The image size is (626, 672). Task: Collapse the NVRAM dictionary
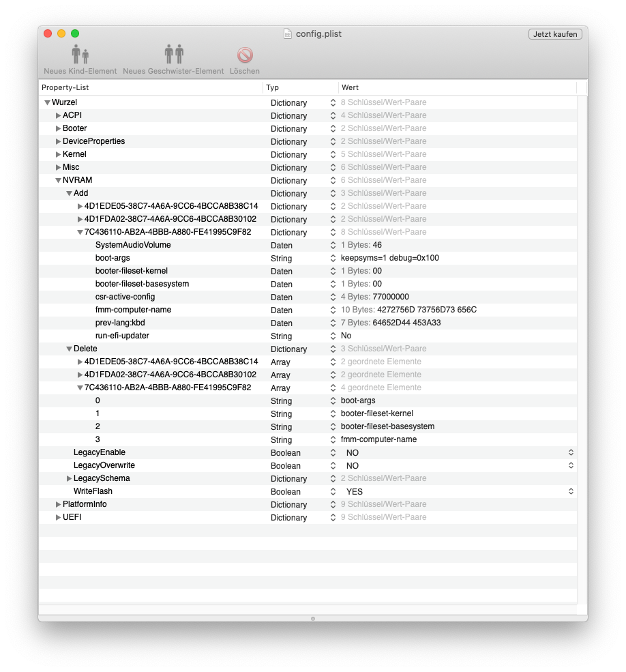pos(58,180)
